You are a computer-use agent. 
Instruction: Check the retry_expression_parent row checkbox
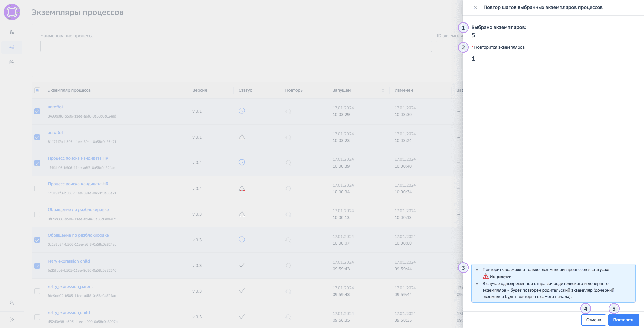[x=37, y=291]
